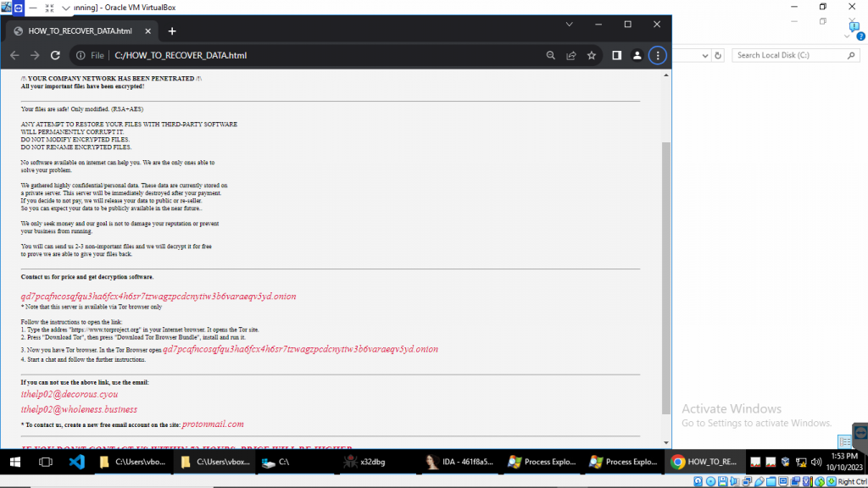
Task: Click the new tab plus icon
Action: (x=171, y=30)
